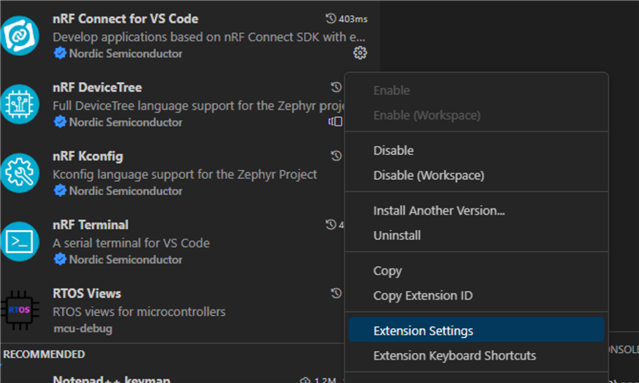Viewport: 639px width, 383px height.
Task: Click verified publisher badge under nRF Kconfig
Action: [x=60, y=191]
